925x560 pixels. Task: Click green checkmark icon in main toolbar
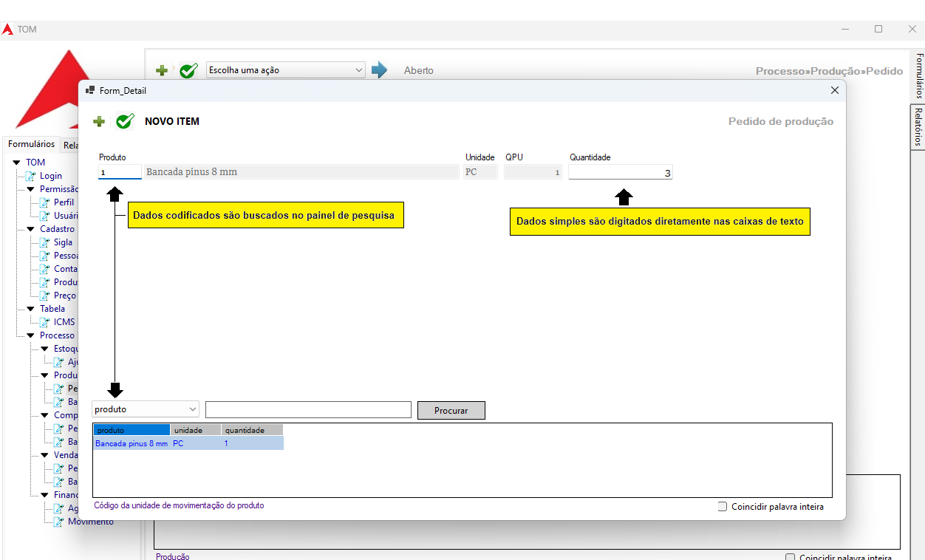(188, 71)
